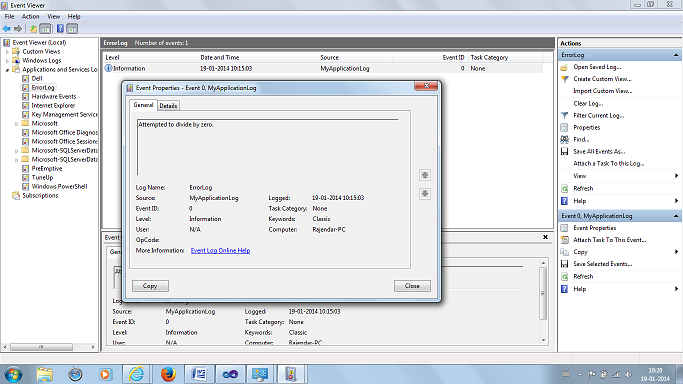Screen dimensions: 683x384
Task: Select the Dell log
Action: (37, 78)
